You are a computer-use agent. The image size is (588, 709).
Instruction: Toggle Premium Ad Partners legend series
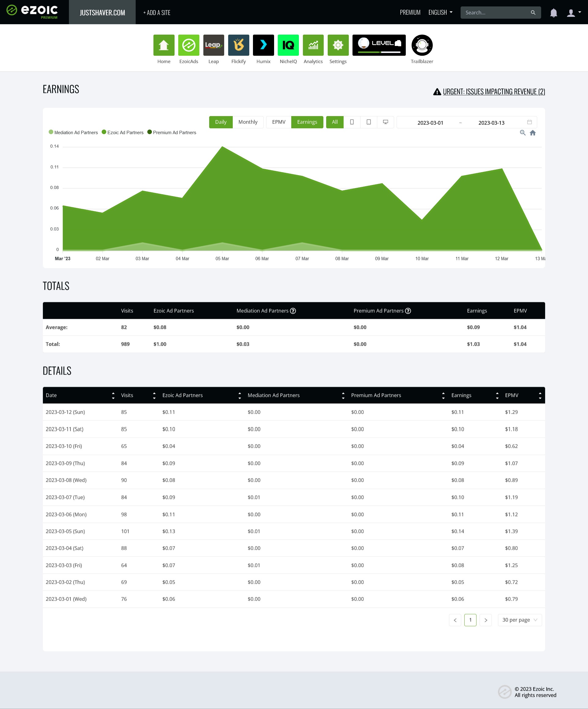click(172, 132)
